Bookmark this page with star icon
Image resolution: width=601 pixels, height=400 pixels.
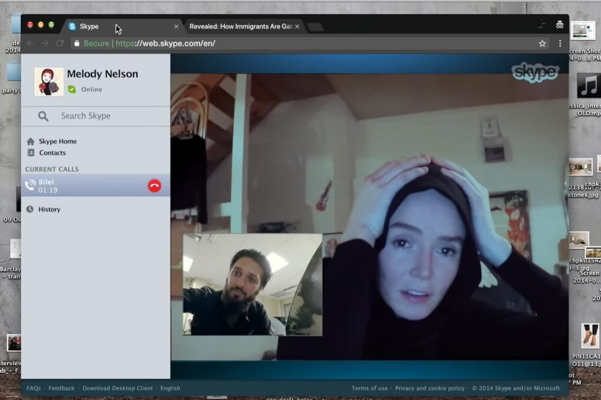pyautogui.click(x=543, y=43)
